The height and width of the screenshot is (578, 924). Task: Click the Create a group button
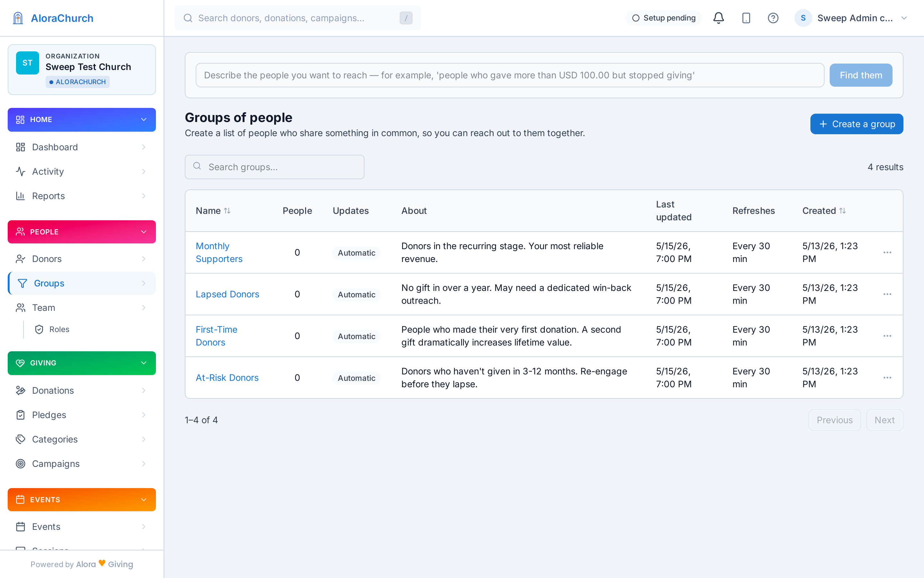point(856,124)
